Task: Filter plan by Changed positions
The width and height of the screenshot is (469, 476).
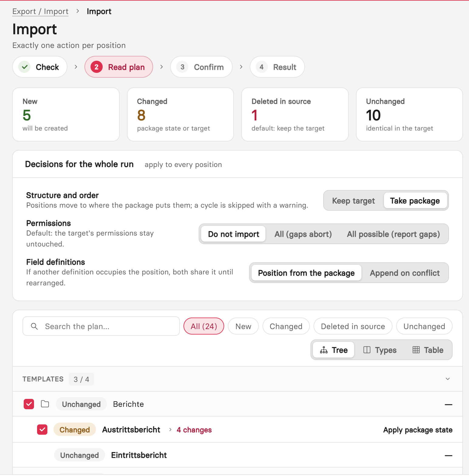Action: point(286,326)
